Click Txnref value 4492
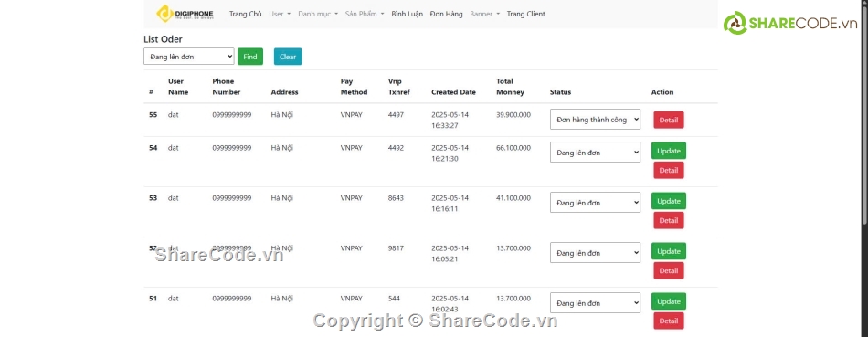Image resolution: width=868 pixels, height=337 pixels. pos(396,148)
